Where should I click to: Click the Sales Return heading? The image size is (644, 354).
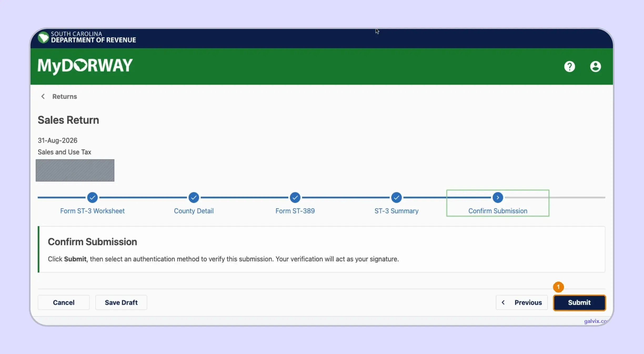(68, 120)
